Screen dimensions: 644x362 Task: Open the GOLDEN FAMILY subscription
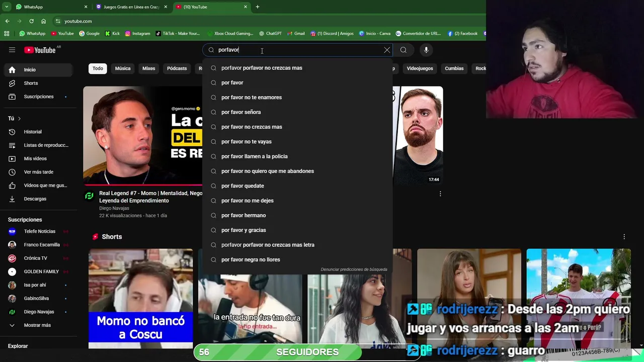38,271
